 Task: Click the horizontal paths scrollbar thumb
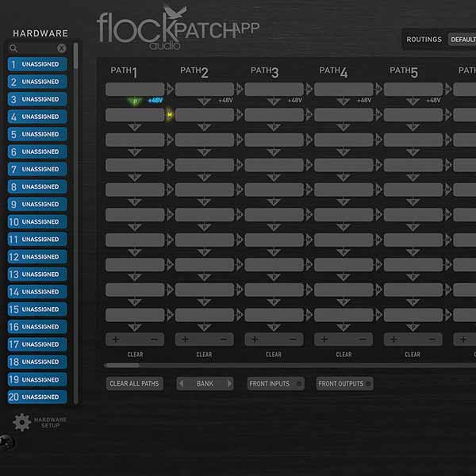pos(121,365)
